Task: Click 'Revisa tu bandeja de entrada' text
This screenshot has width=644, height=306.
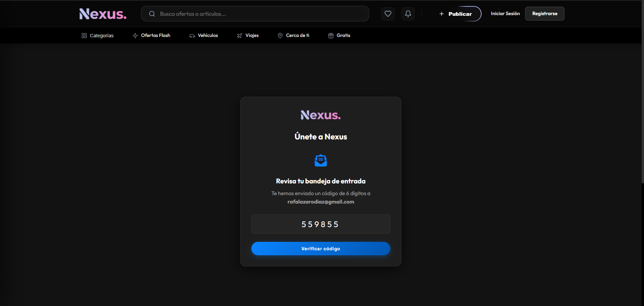Action: [x=321, y=181]
